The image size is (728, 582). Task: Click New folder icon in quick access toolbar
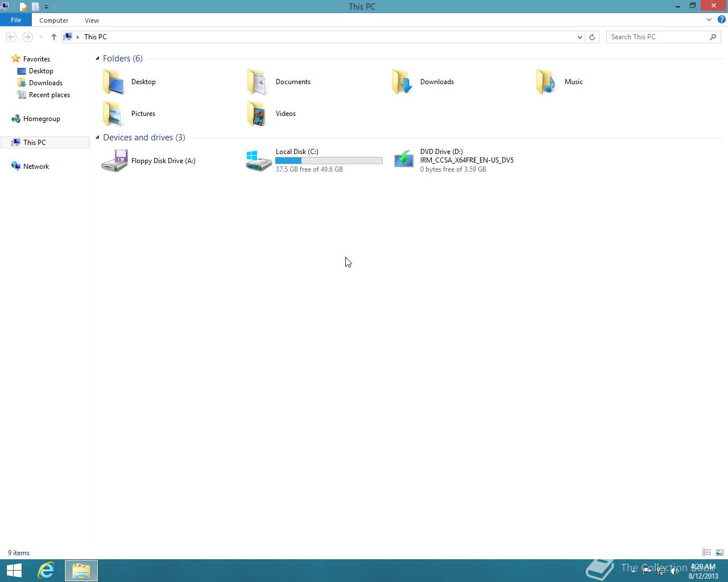[35, 7]
